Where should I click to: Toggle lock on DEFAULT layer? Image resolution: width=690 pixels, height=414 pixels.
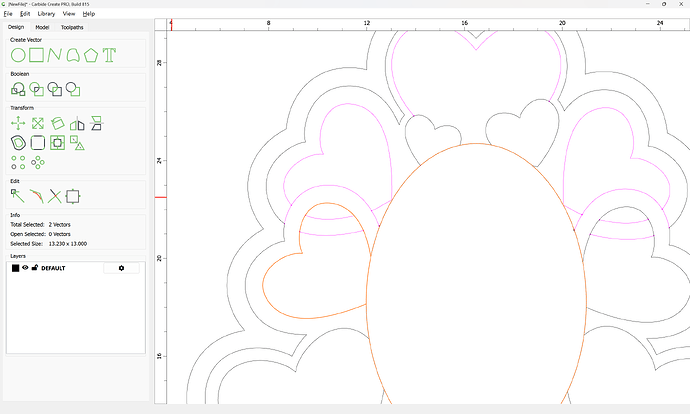coord(35,267)
